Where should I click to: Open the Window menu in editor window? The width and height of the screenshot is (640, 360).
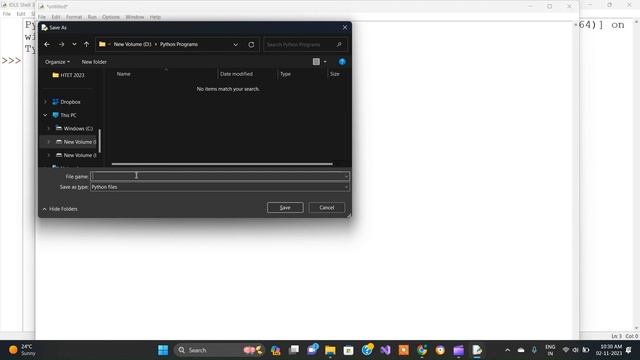point(135,17)
